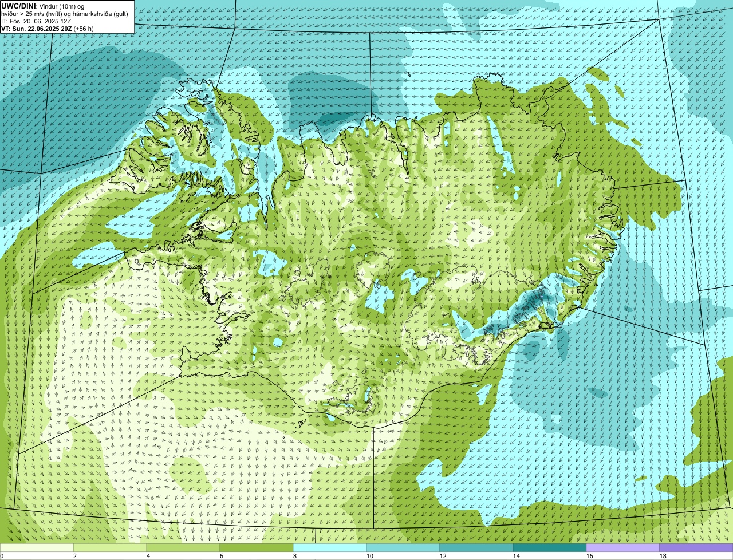Select the 4–6 m/s green color band

click(x=183, y=548)
